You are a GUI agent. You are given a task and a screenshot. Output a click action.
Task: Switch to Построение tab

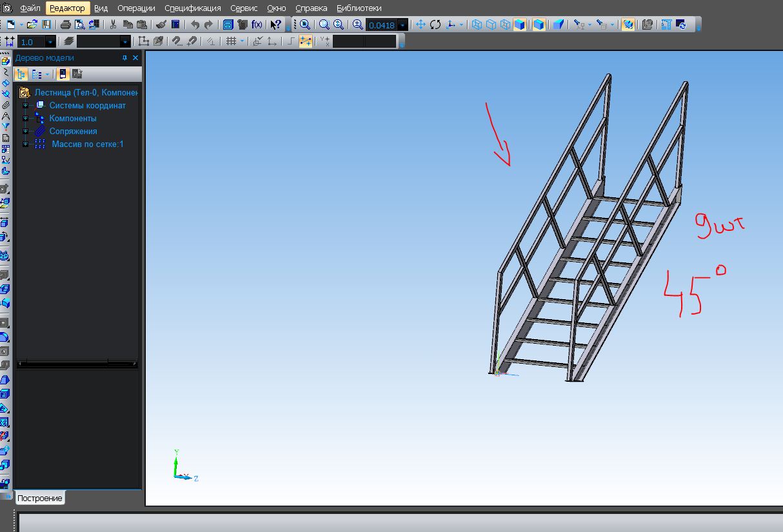tap(39, 498)
